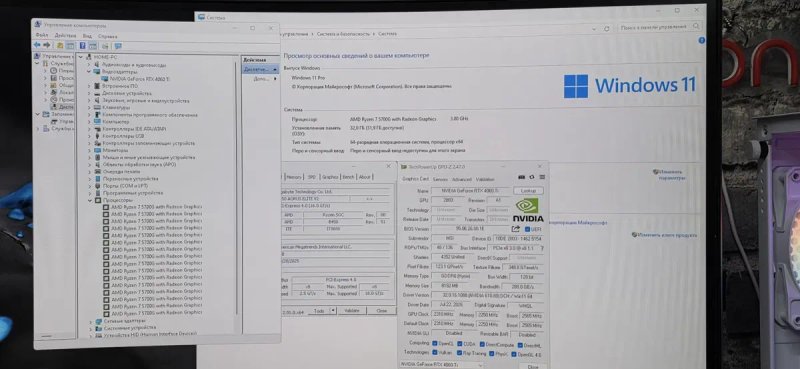
Task: Collapse the HOME-PC root node
Action: 81,57
